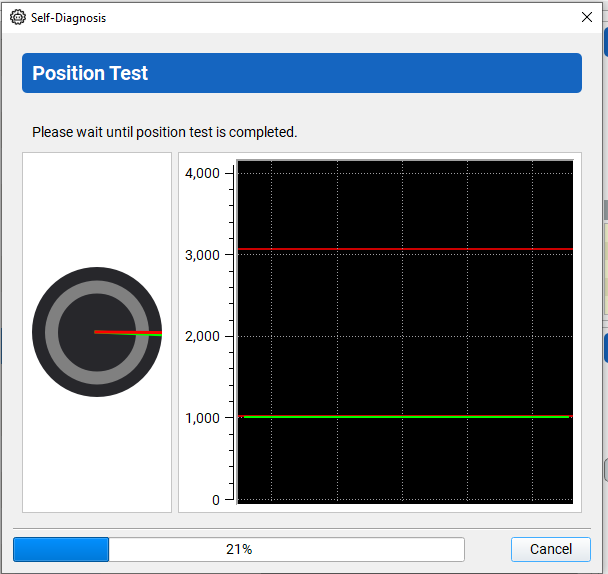This screenshot has width=608, height=574.
Task: Click the 4,000 axis label
Action: (x=202, y=173)
